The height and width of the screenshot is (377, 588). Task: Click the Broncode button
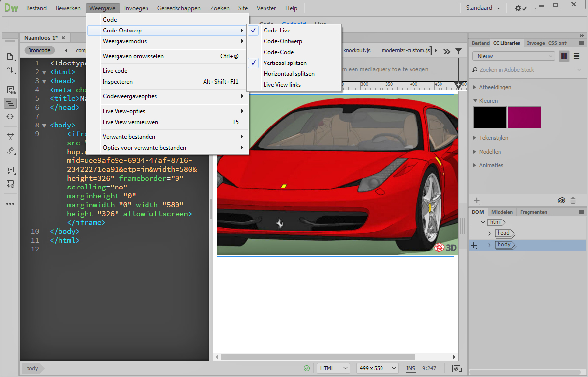pyautogui.click(x=39, y=50)
